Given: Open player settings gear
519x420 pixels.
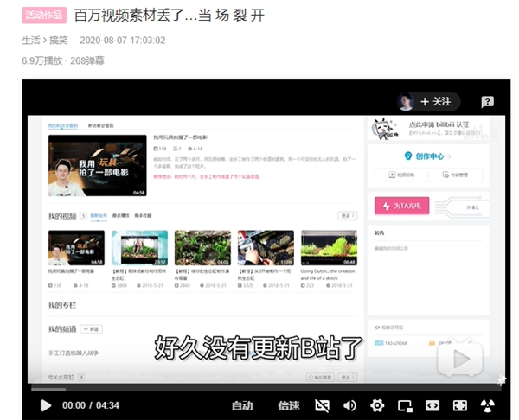Looking at the screenshot, I should 377,405.
